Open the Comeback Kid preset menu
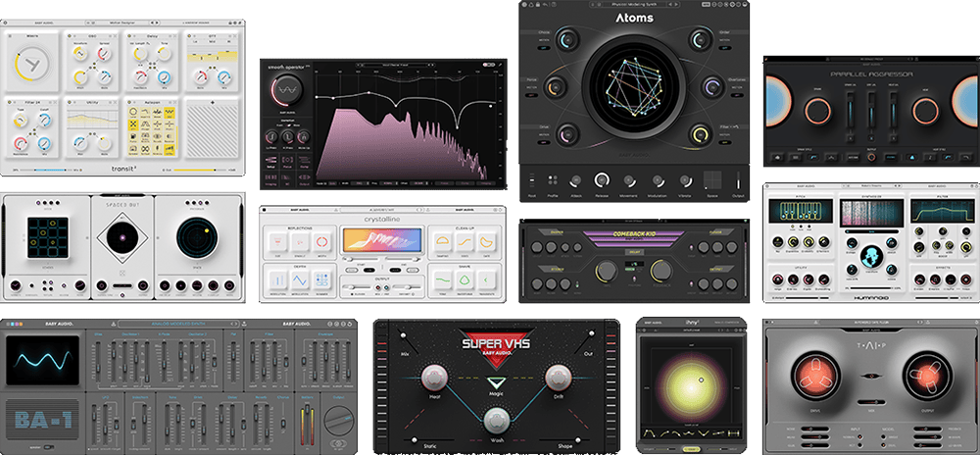980x455 pixels. click(633, 222)
